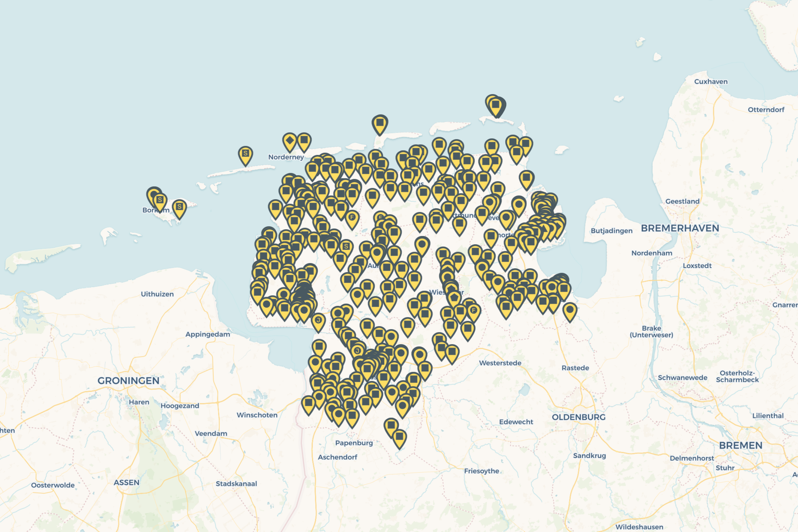Click the BREMEN city label
Viewport: 798px width, 532px height.
point(741,445)
